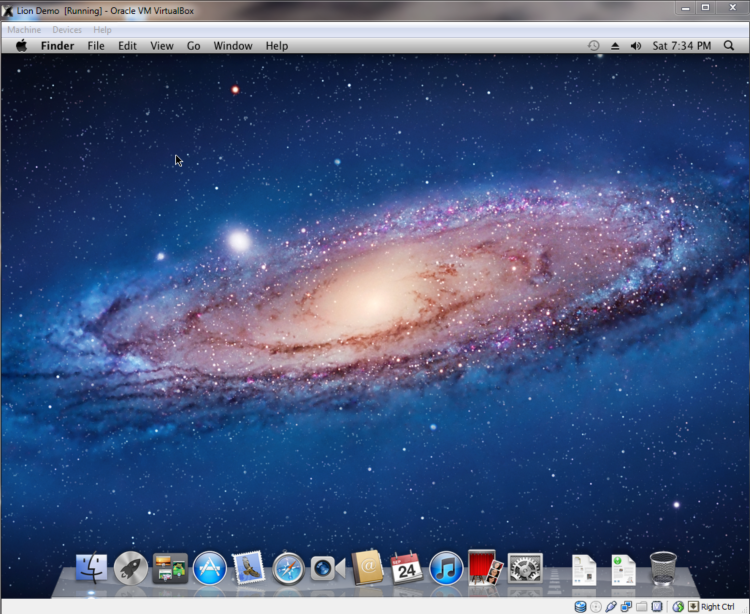Close the Lion Demo VirtualBox window
750x614 pixels.
click(x=732, y=8)
